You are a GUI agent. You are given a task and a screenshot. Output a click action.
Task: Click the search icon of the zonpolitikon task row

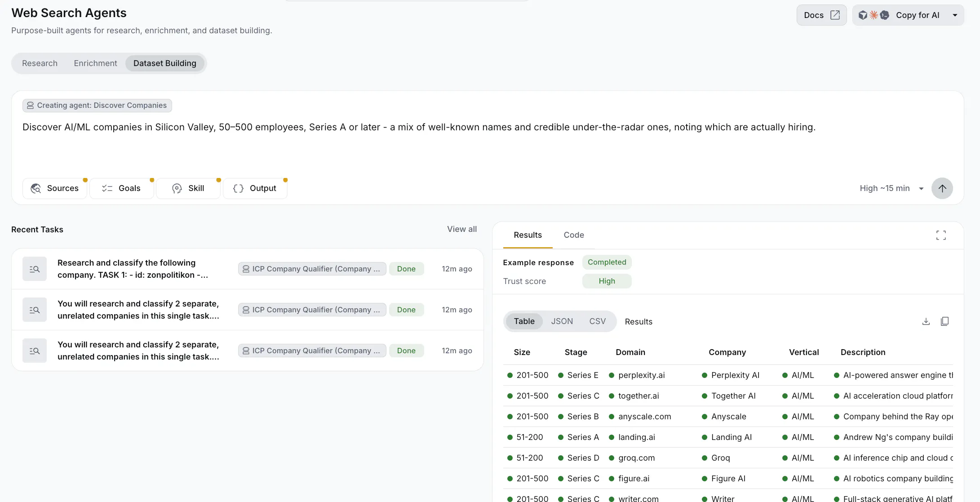35,269
